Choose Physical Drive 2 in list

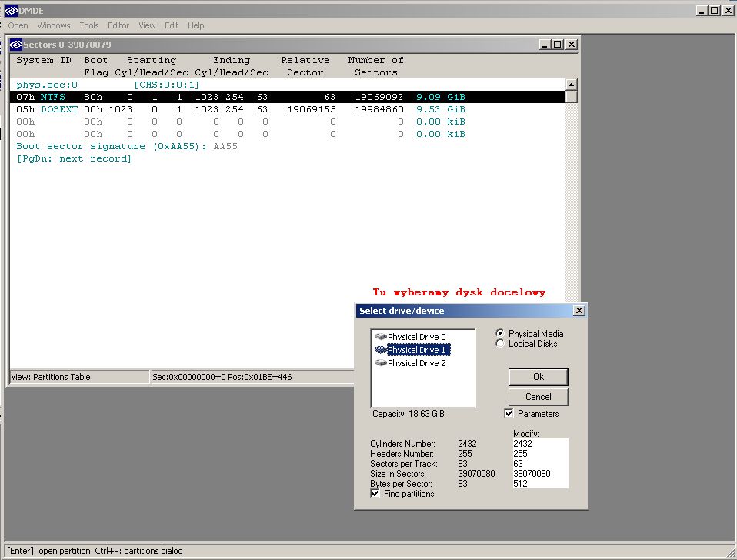pyautogui.click(x=416, y=363)
